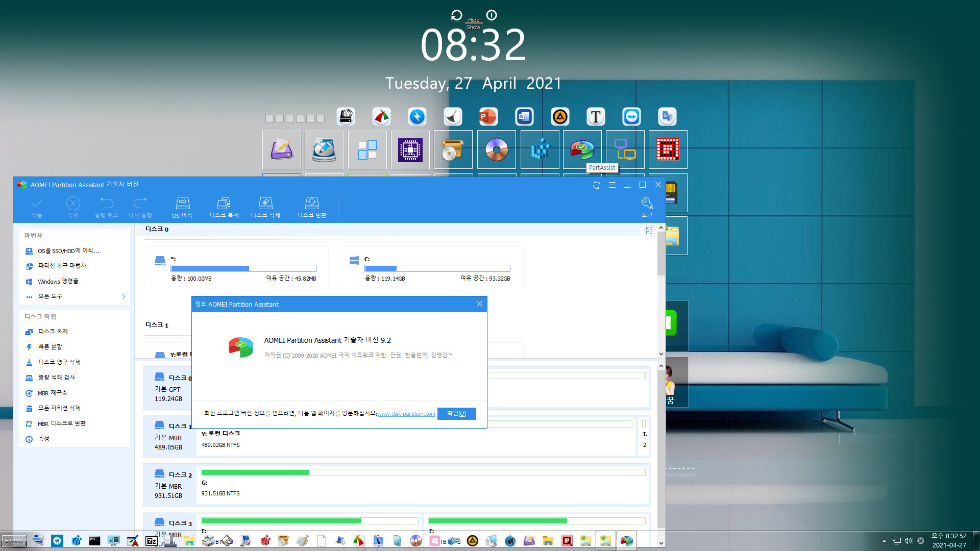The width and height of the screenshot is (980, 551).
Task: Click the E: partition usage bar on 디스크 3
Action: (309, 521)
